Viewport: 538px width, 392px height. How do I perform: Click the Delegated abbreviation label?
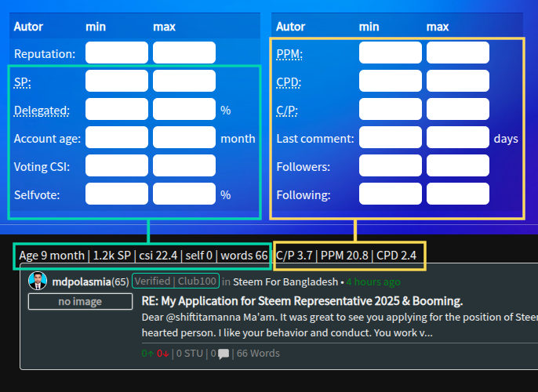42,111
